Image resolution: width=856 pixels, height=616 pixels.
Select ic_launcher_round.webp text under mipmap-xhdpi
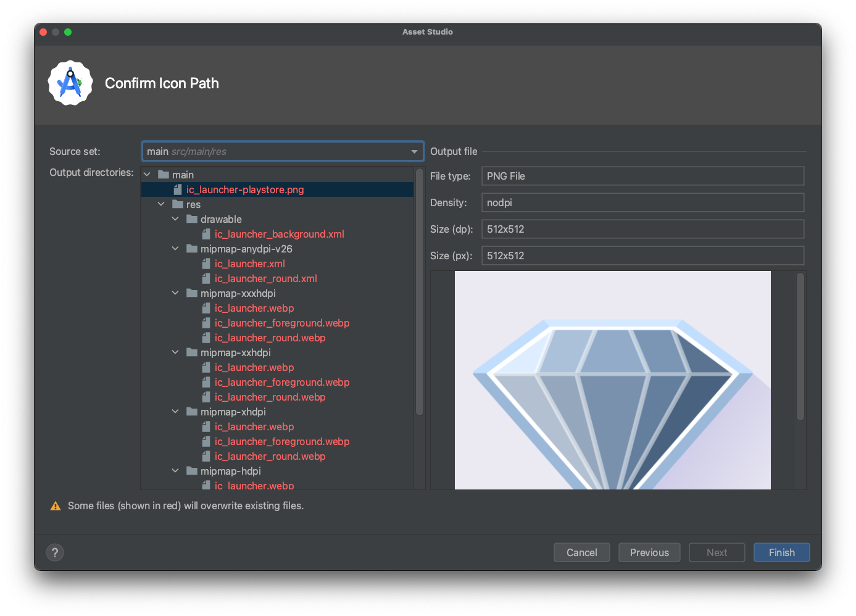click(x=270, y=456)
